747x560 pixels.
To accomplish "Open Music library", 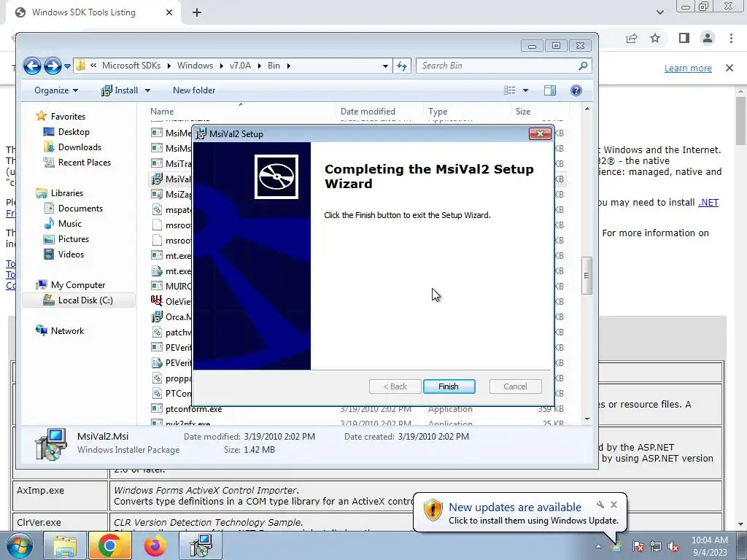I will coord(69,223).
